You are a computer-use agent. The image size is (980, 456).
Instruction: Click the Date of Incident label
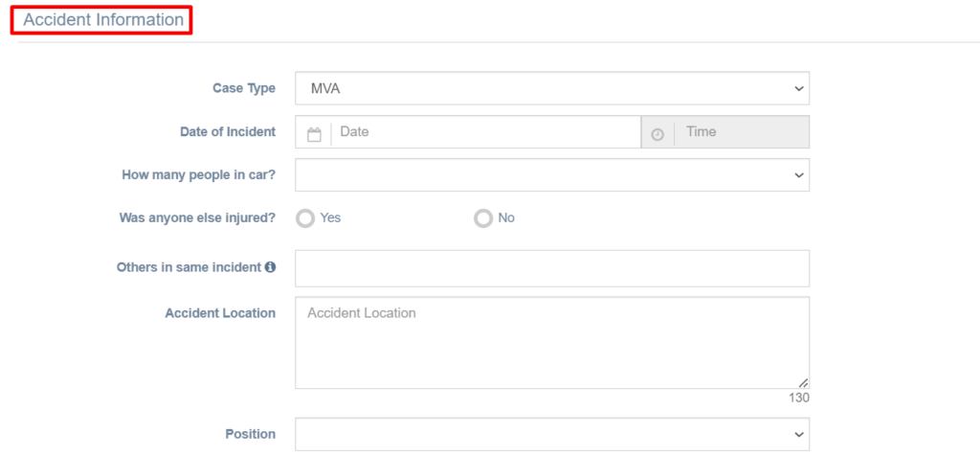coord(228,132)
